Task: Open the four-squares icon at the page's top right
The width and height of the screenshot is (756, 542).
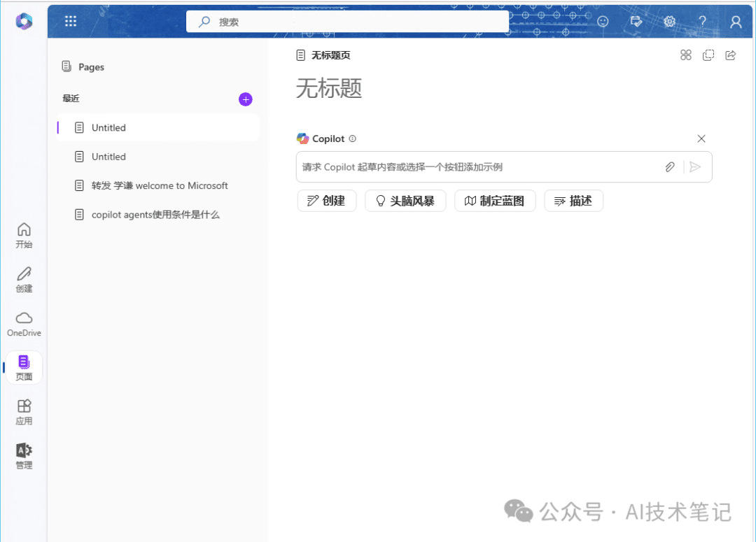Action: point(685,55)
